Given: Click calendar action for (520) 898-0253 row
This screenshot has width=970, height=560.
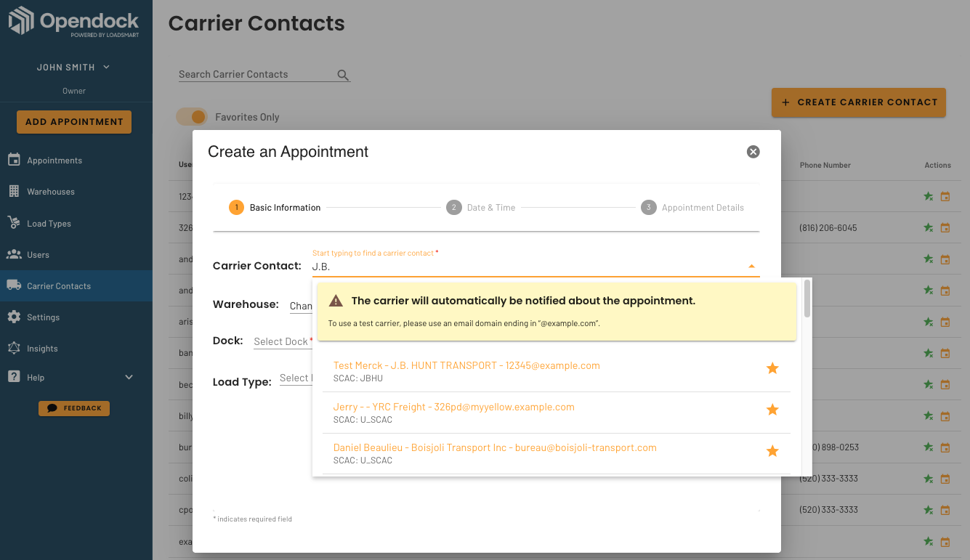Looking at the screenshot, I should [945, 447].
